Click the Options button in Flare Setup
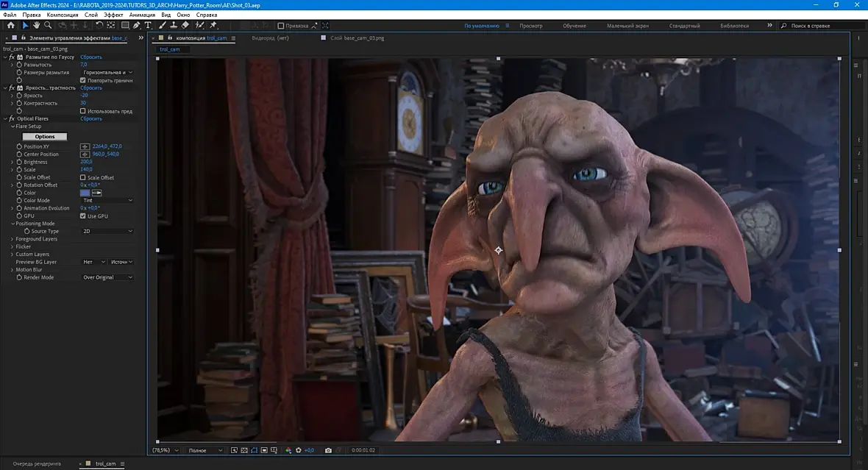868x470 pixels. pyautogui.click(x=45, y=137)
